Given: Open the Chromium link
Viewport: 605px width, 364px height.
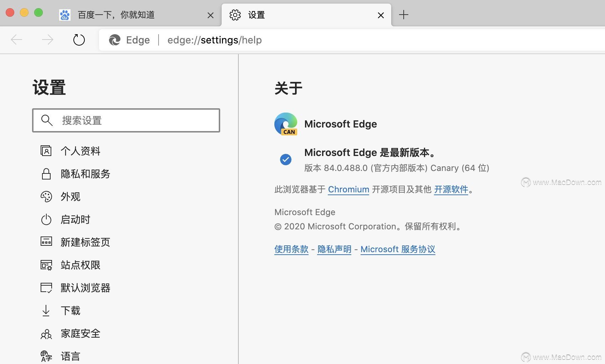Looking at the screenshot, I should [348, 189].
